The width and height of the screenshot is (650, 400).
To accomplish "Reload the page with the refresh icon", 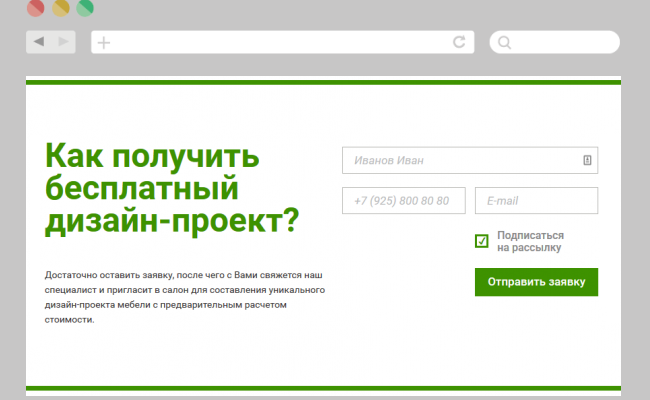I will tap(459, 42).
